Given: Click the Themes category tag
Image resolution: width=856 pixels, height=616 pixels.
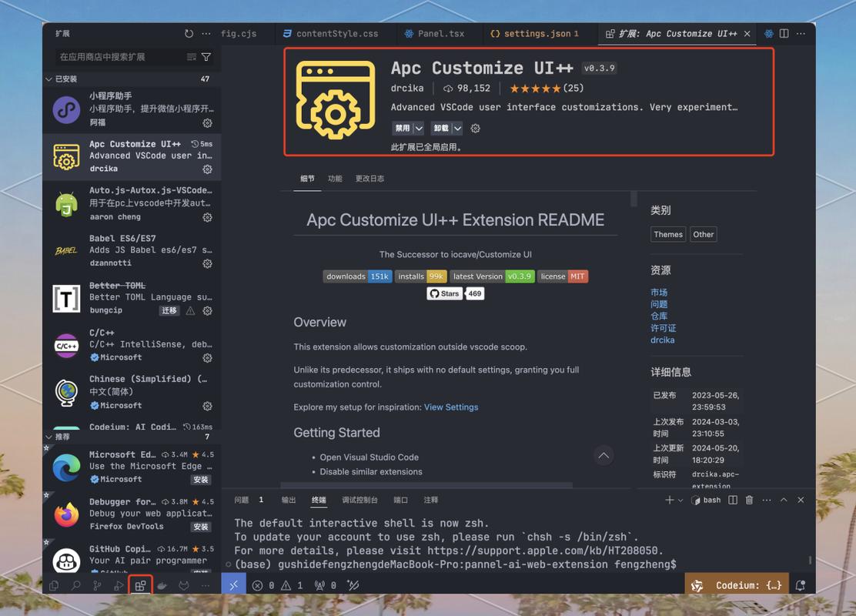Looking at the screenshot, I should [x=668, y=234].
